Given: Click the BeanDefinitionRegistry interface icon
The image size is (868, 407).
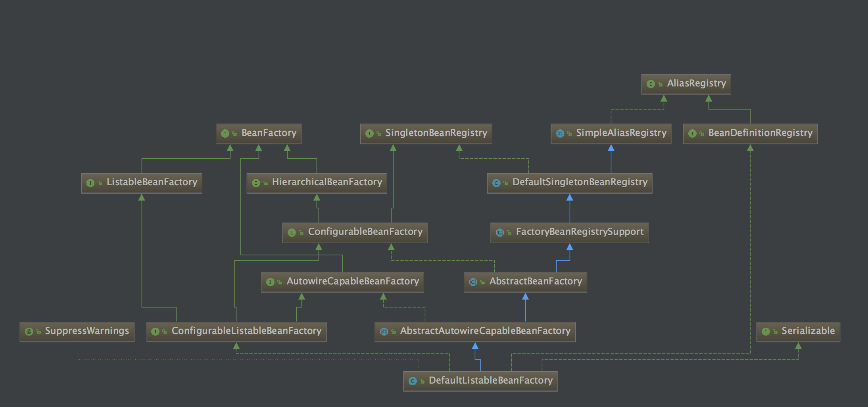Looking at the screenshot, I should [x=692, y=134].
